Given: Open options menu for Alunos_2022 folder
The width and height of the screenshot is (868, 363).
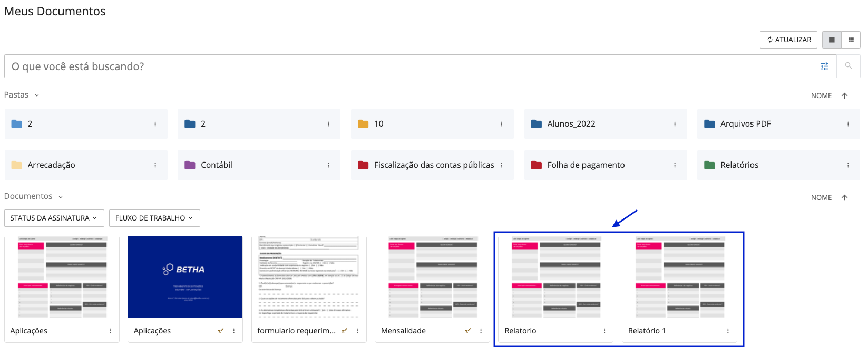Looking at the screenshot, I should (x=675, y=124).
